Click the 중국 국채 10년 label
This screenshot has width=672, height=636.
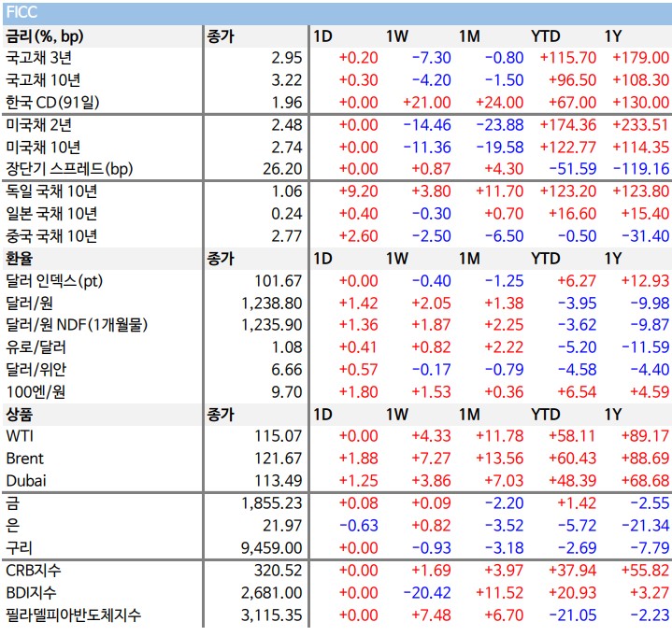click(51, 235)
